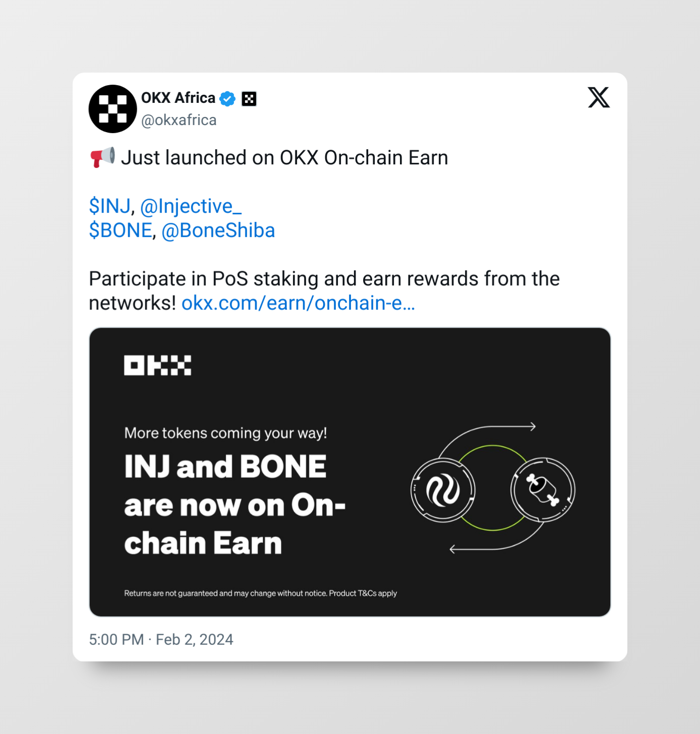
Task: Click the 5:00 PM · Feb 2, 2024 timestamp
Action: pos(161,639)
